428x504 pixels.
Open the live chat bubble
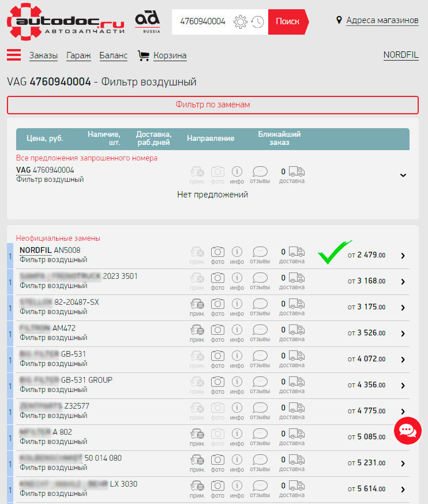click(x=407, y=431)
